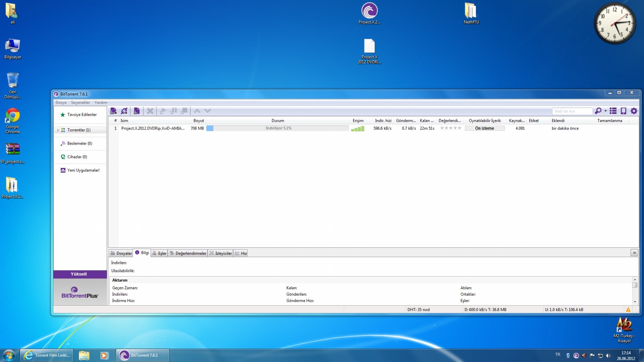This screenshot has width=644, height=362.
Task: Click the warning triangle in status bar
Action: tap(628, 309)
